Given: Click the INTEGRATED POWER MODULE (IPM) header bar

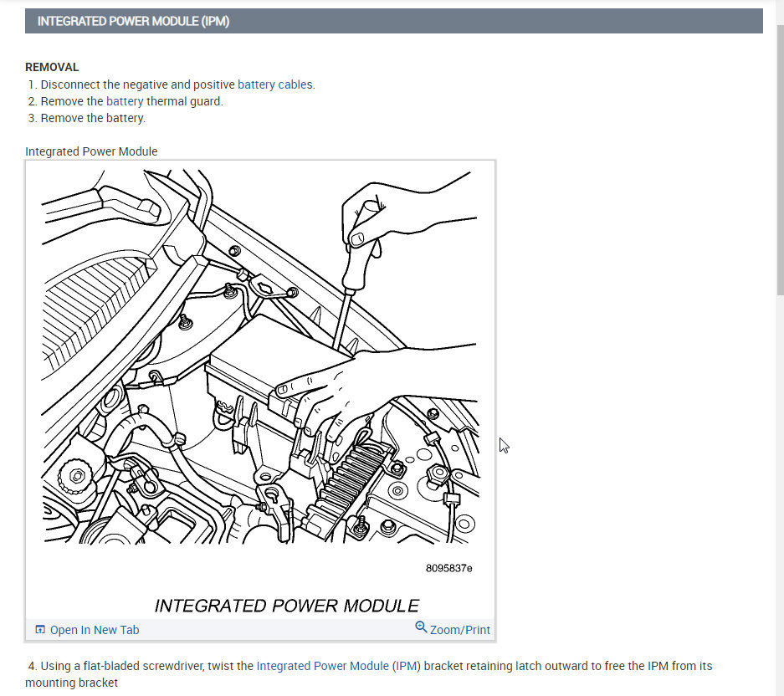Looking at the screenshot, I should [394, 21].
